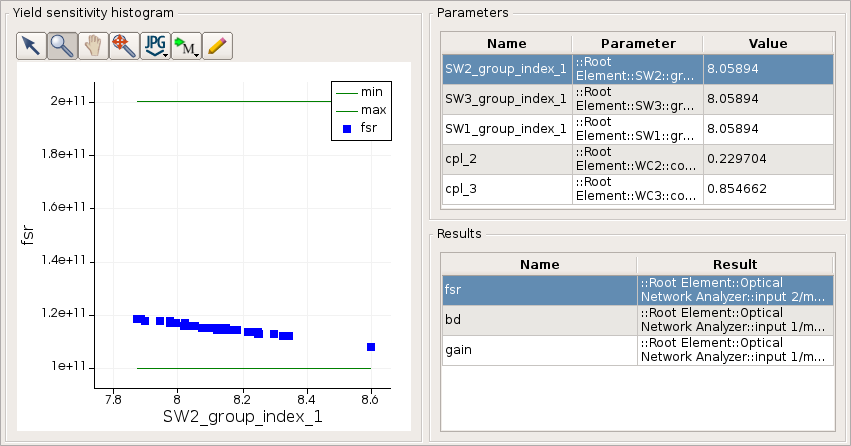Click the ::Root Element::WC2 parameter path cell
Viewport: 851px width, 446px height.
[638, 158]
